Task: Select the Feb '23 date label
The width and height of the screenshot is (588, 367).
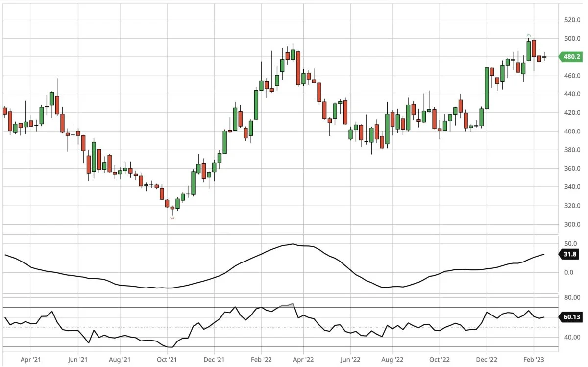Action: [x=534, y=359]
